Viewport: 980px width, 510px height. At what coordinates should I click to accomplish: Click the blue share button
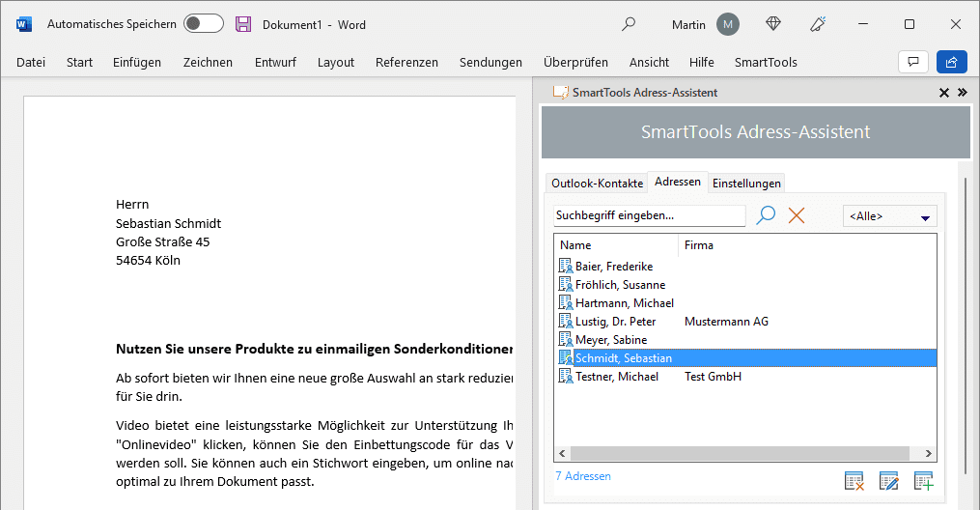(x=951, y=62)
